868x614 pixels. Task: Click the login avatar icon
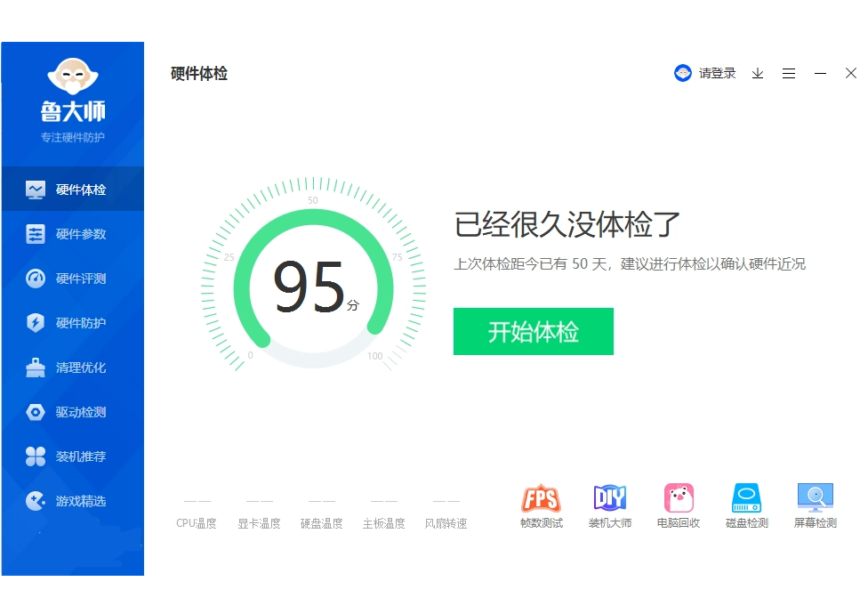tap(682, 73)
